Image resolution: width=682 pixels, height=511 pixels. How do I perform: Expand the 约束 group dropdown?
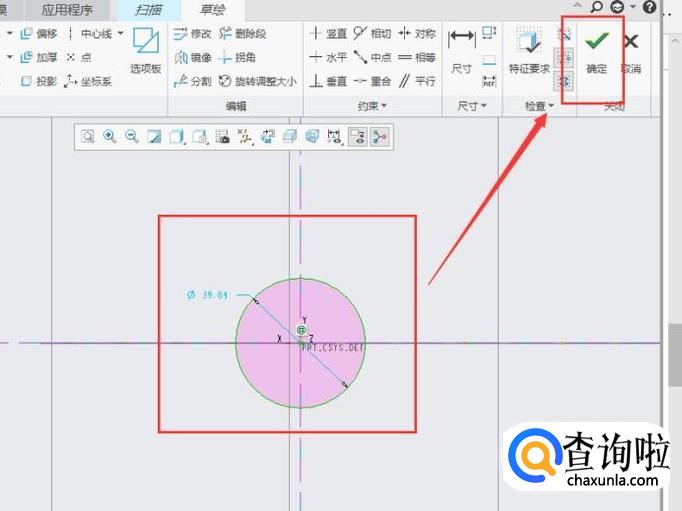(372, 106)
